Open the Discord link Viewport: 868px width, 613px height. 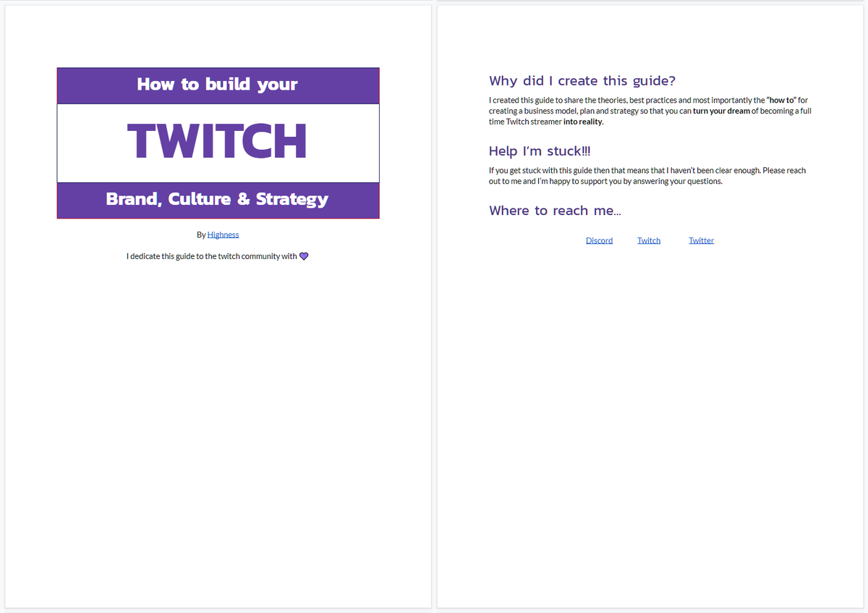point(599,240)
